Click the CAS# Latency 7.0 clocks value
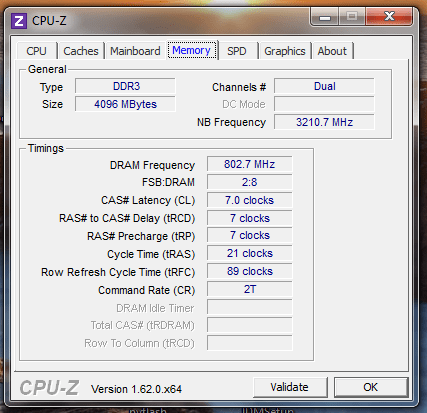 click(250, 200)
